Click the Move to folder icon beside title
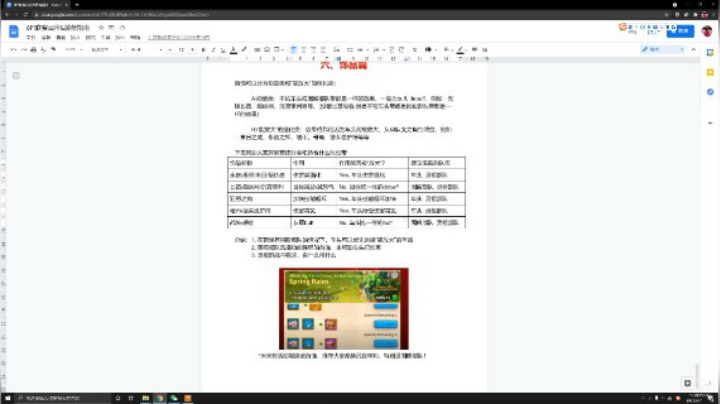 click(111, 28)
